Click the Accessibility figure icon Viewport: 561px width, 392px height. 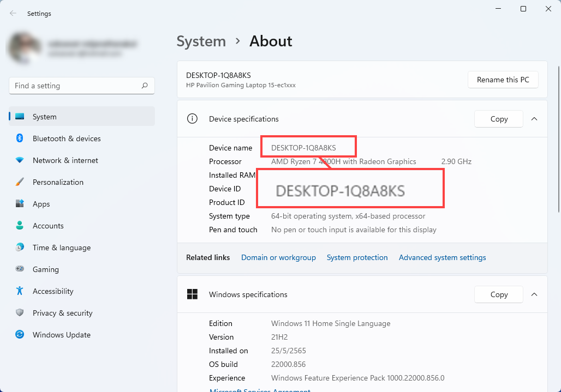(x=20, y=291)
